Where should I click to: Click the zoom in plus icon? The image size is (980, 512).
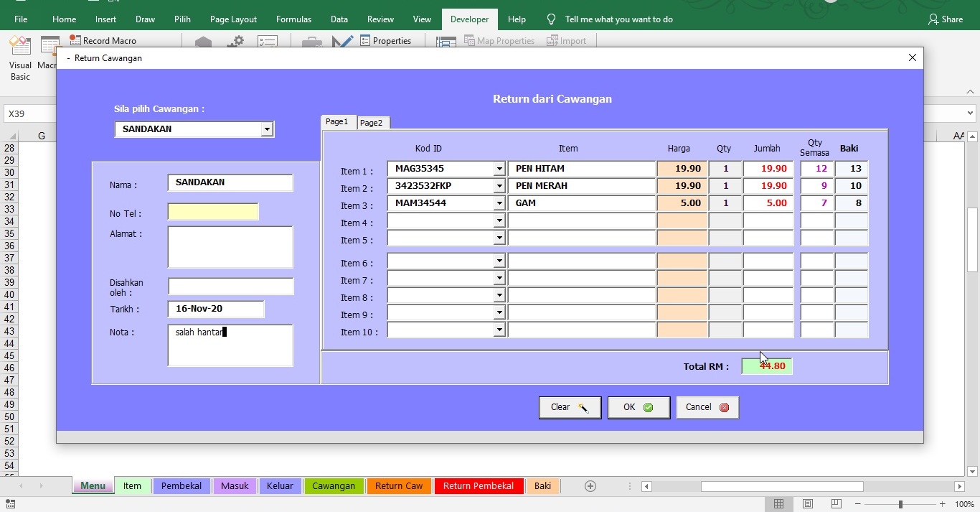[942, 504]
